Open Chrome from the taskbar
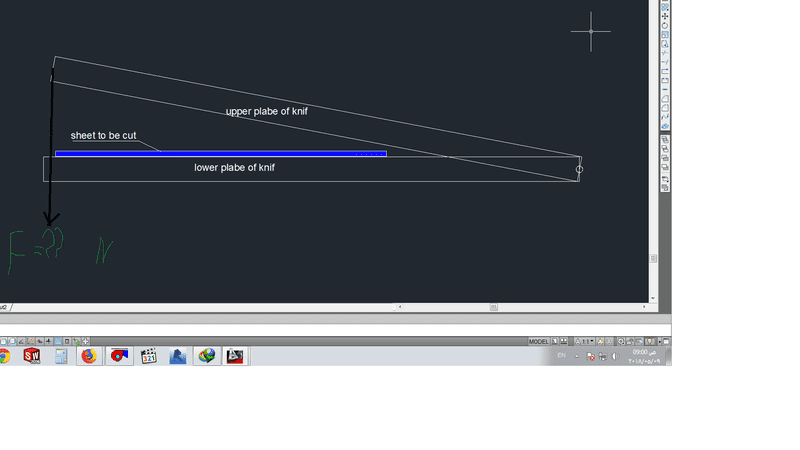 [5, 356]
